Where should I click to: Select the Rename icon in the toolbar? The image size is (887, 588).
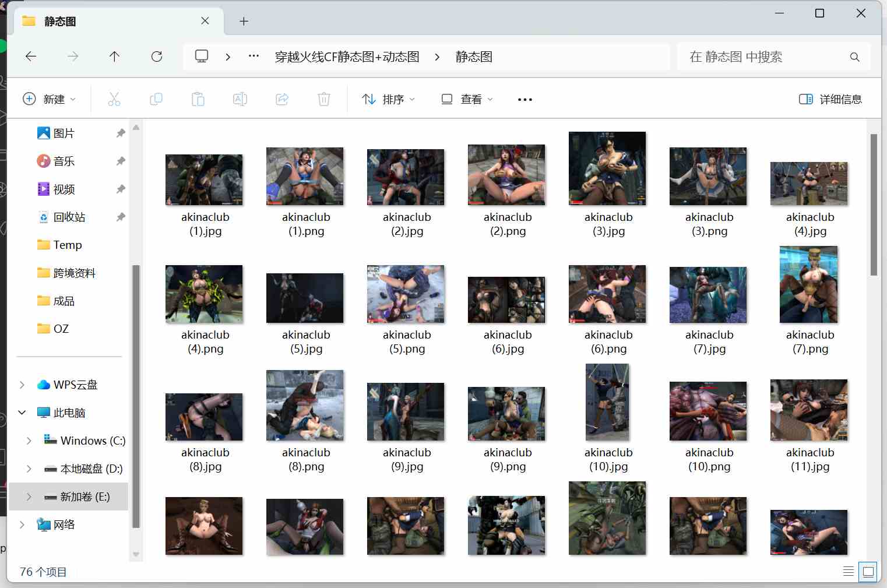(x=240, y=99)
